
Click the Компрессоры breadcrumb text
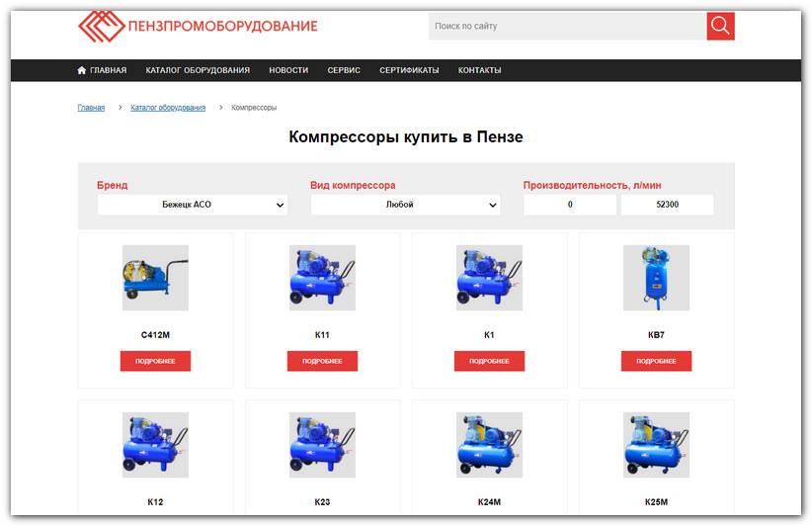click(x=254, y=108)
